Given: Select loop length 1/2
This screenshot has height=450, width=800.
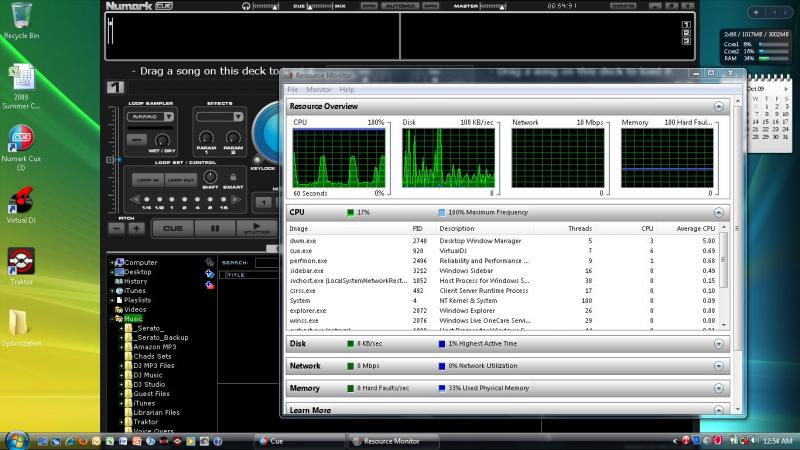Looking at the screenshot, I should 159,200.
